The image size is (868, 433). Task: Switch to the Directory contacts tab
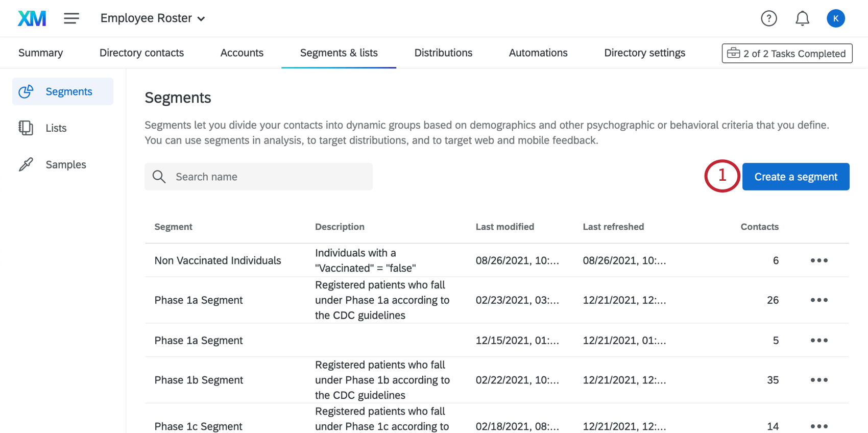tap(141, 53)
